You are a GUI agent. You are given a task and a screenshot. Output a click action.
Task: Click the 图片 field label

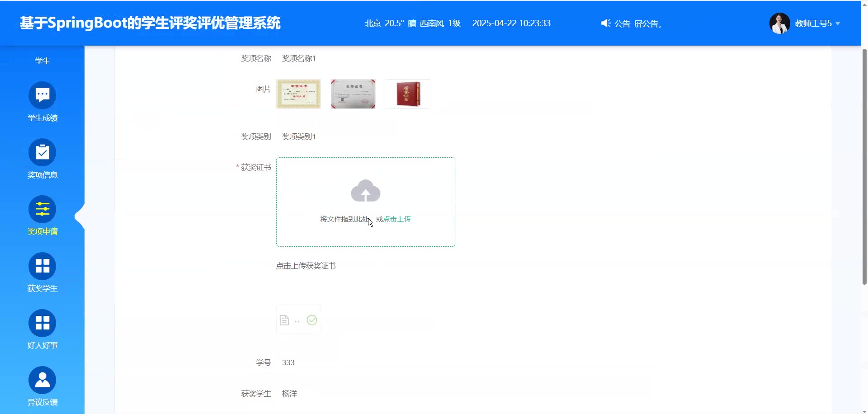click(264, 89)
